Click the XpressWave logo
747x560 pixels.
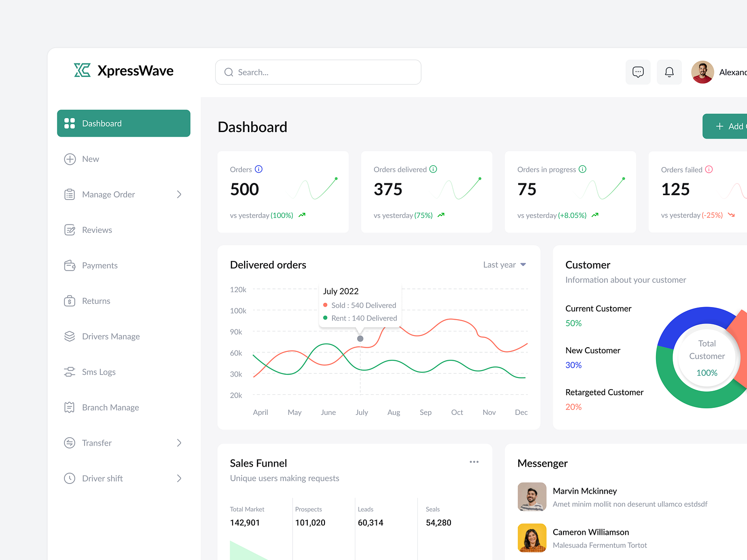point(123,70)
